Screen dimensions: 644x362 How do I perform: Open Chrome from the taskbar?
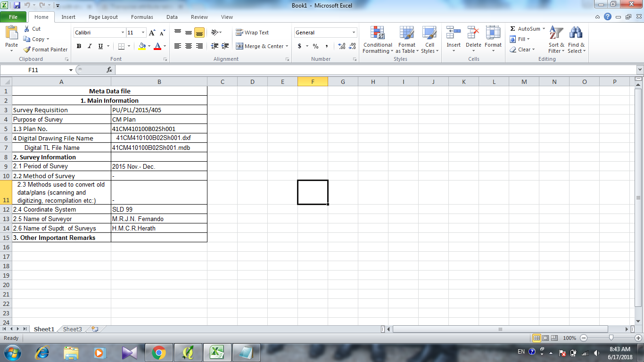click(x=158, y=352)
